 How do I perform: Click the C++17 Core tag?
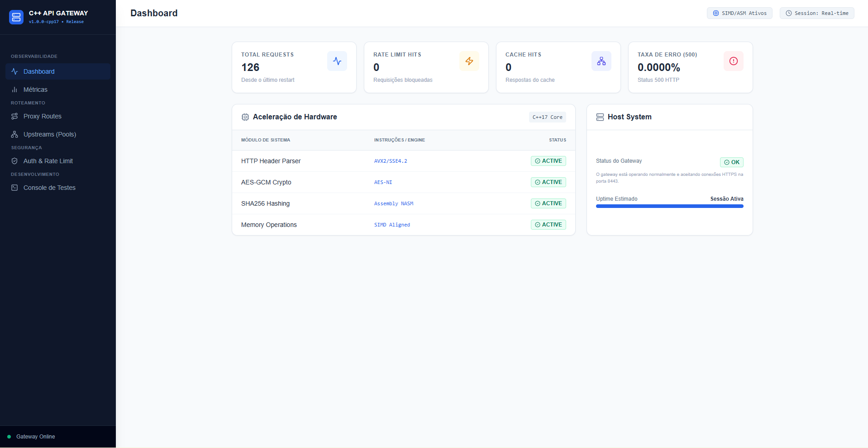548,117
